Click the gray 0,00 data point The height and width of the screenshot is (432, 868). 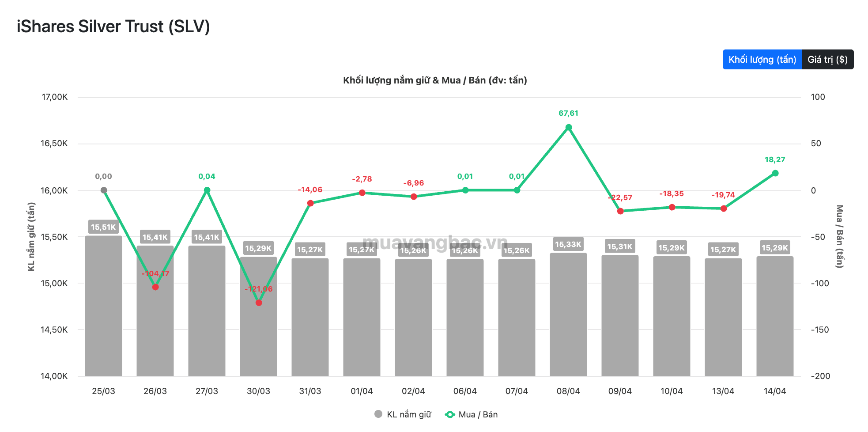click(x=104, y=190)
